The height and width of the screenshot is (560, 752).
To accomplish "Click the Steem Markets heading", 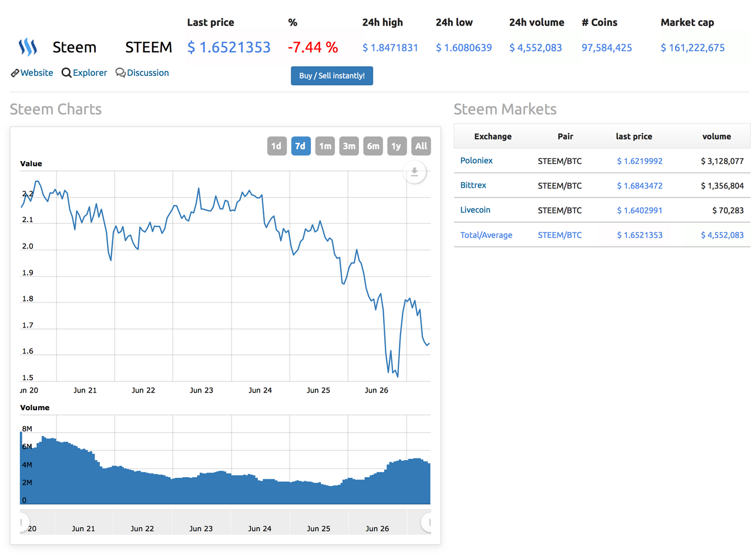I will tap(505, 109).
